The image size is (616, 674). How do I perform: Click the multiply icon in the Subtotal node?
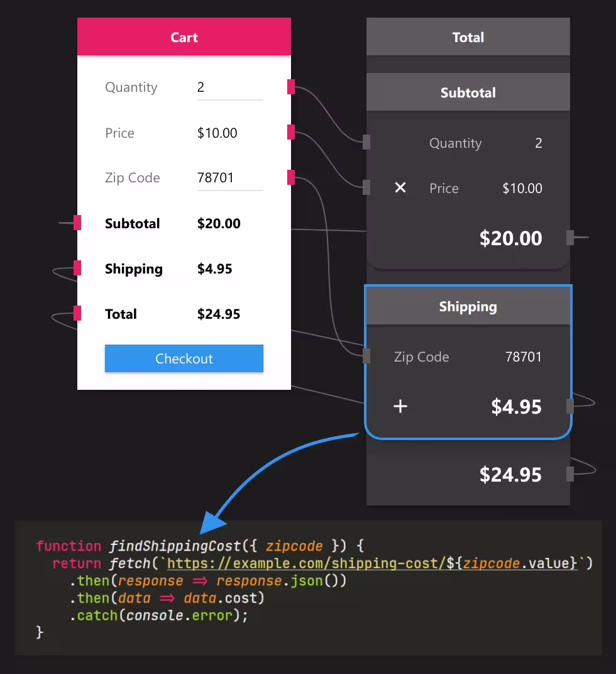400,187
